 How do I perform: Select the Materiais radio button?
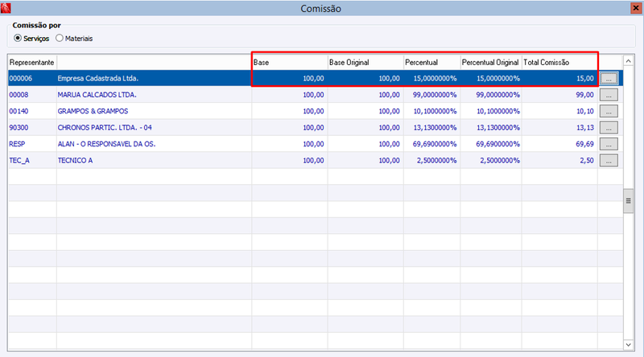(x=60, y=38)
